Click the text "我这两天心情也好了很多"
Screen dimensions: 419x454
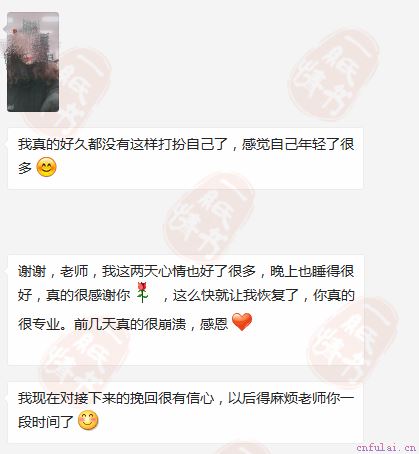click(178, 271)
